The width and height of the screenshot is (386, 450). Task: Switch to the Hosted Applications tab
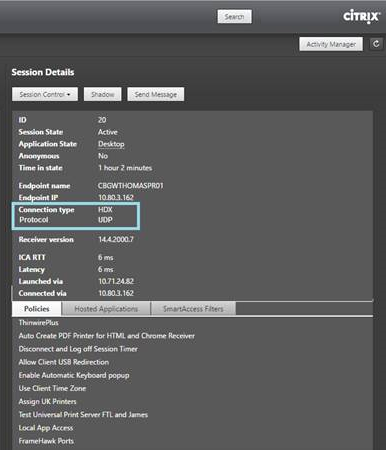point(106,309)
